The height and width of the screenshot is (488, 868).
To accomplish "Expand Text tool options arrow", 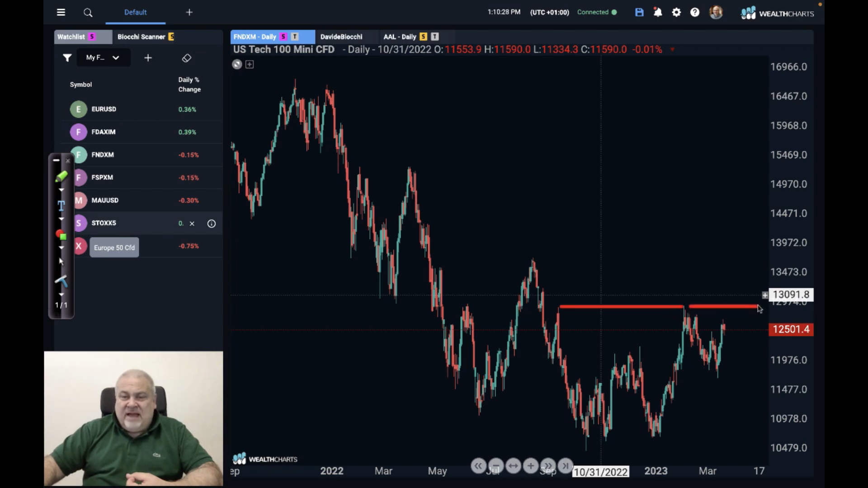I will [x=61, y=219].
